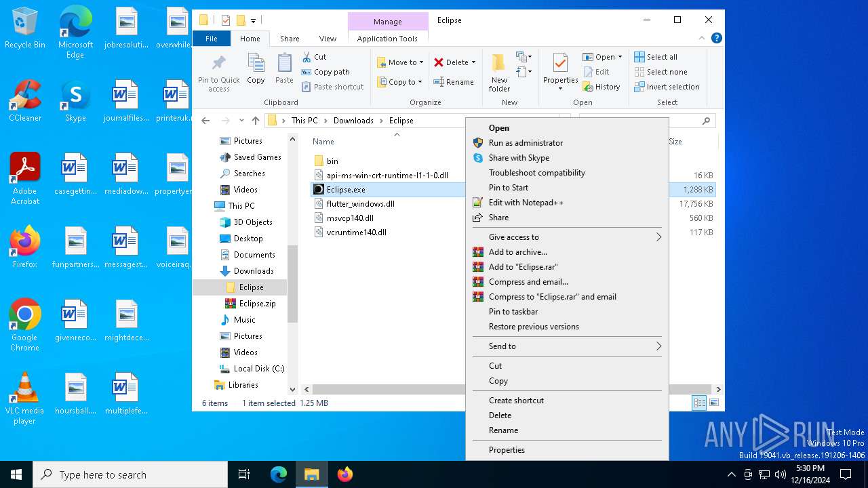Go up one folder level arrow
The height and width of the screenshot is (488, 868).
tap(256, 121)
